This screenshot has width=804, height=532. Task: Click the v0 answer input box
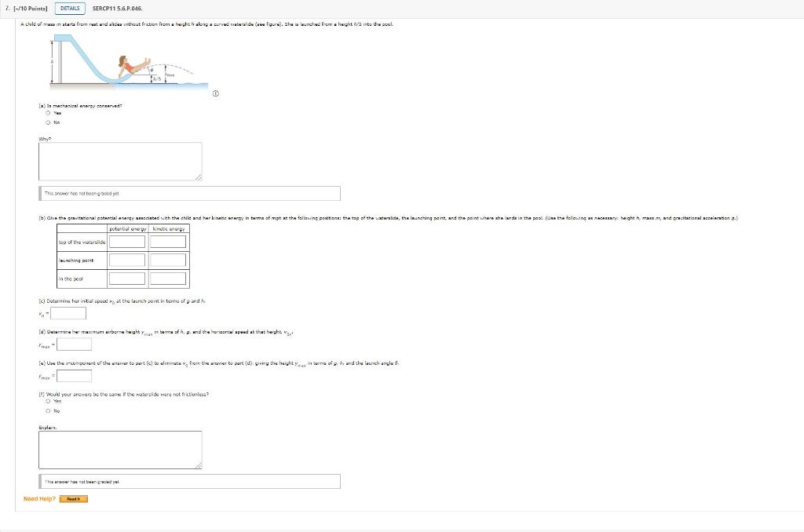coord(67,312)
